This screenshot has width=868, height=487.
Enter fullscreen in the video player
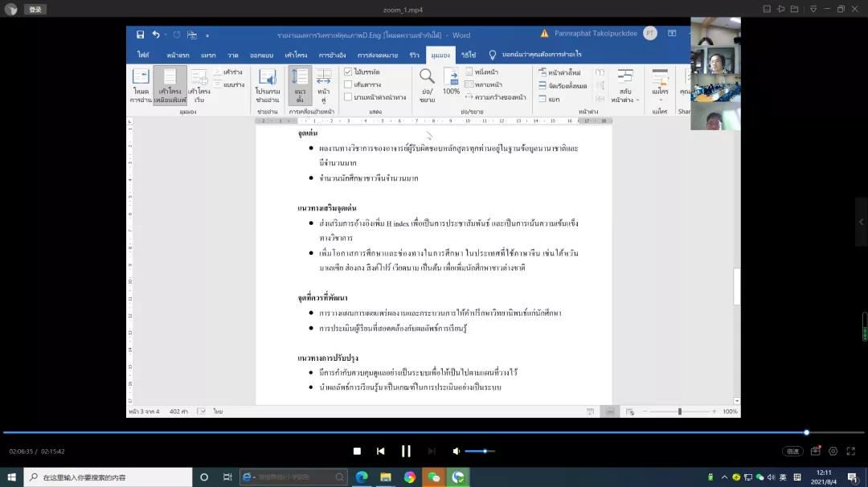click(851, 451)
